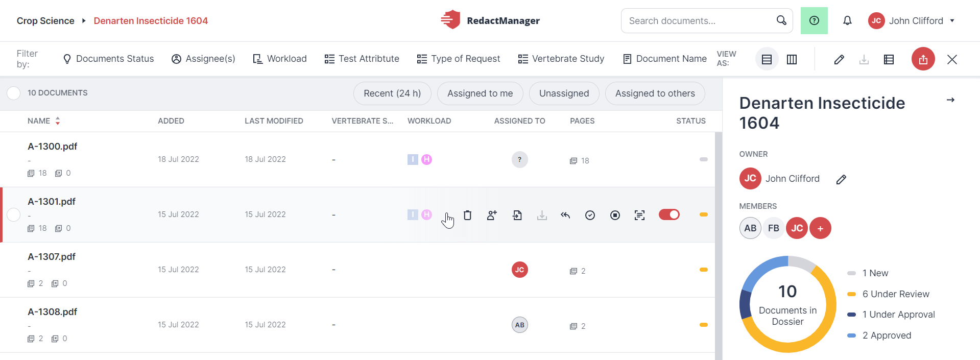
Task: Open the Documents Status filter
Action: [x=108, y=59]
